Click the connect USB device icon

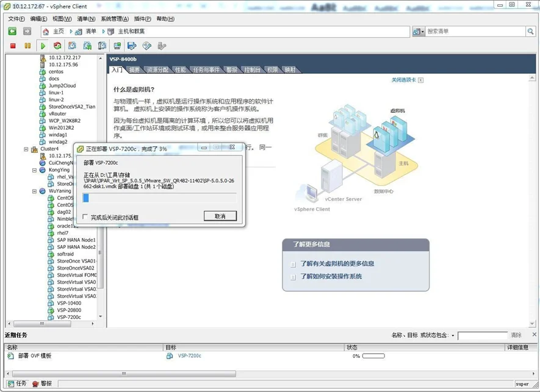point(162,46)
